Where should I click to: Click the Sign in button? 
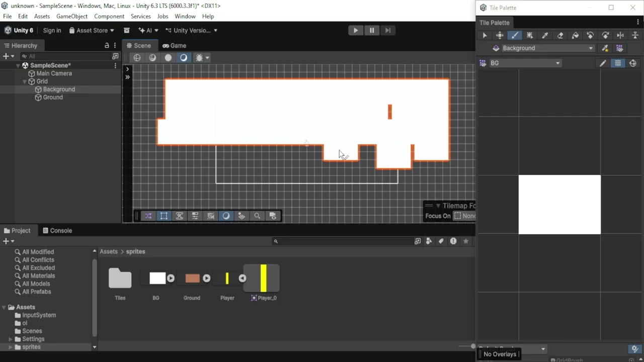pyautogui.click(x=52, y=30)
